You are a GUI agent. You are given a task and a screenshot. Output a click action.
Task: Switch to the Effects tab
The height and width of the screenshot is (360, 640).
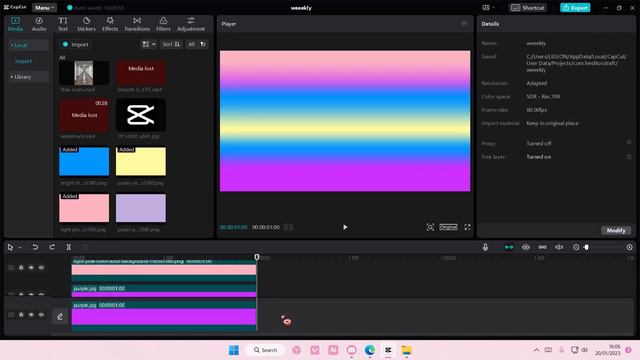110,24
